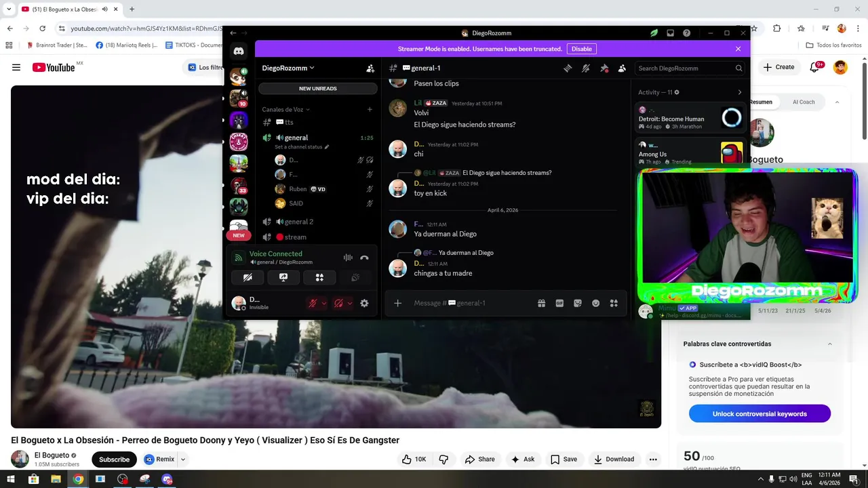The height and width of the screenshot is (488, 868).
Task: Open emoji picker in message bar
Action: pyautogui.click(x=595, y=303)
